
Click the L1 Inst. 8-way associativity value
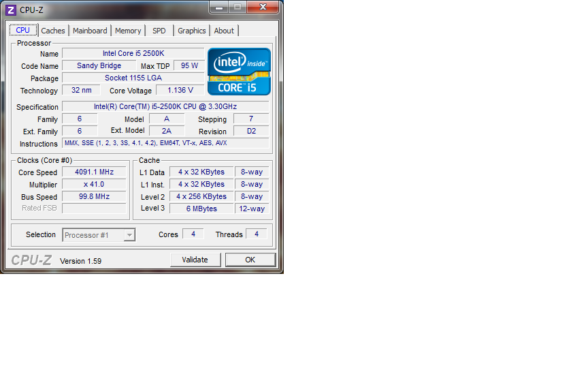(252, 185)
